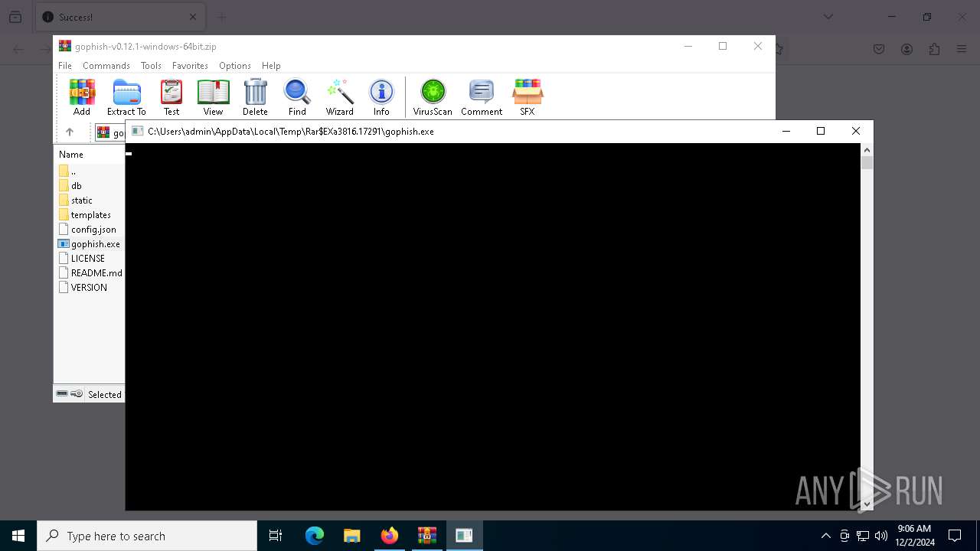
Task: Open Firefox list all tabs dropdown
Action: (828, 17)
